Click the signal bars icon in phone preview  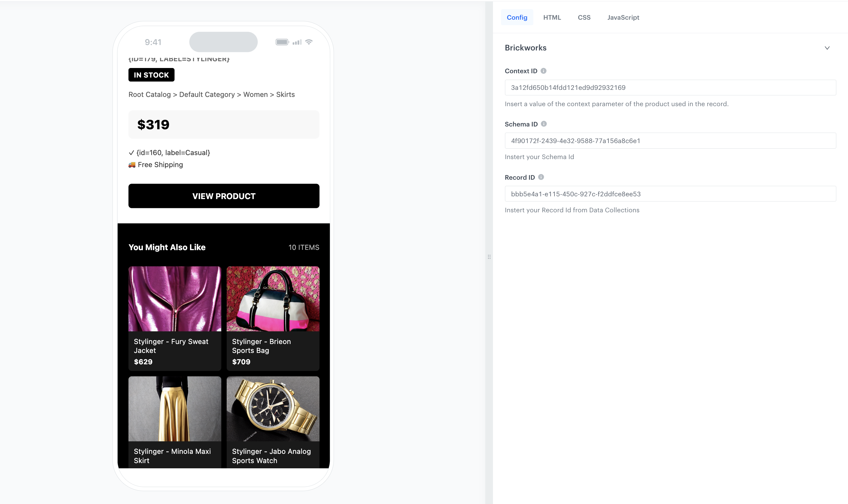click(x=297, y=42)
